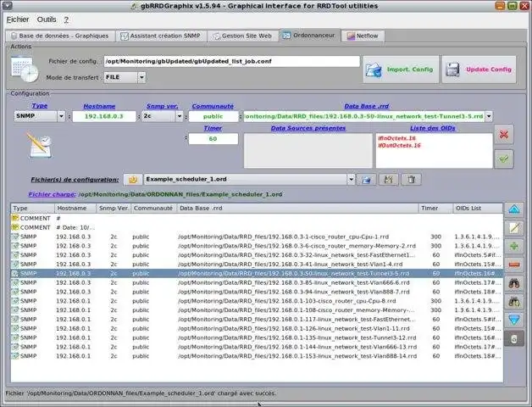Viewport: 532px width, 407px height.
Task: Expand the Data Base .rrd path dropdown arrow
Action: (489, 116)
